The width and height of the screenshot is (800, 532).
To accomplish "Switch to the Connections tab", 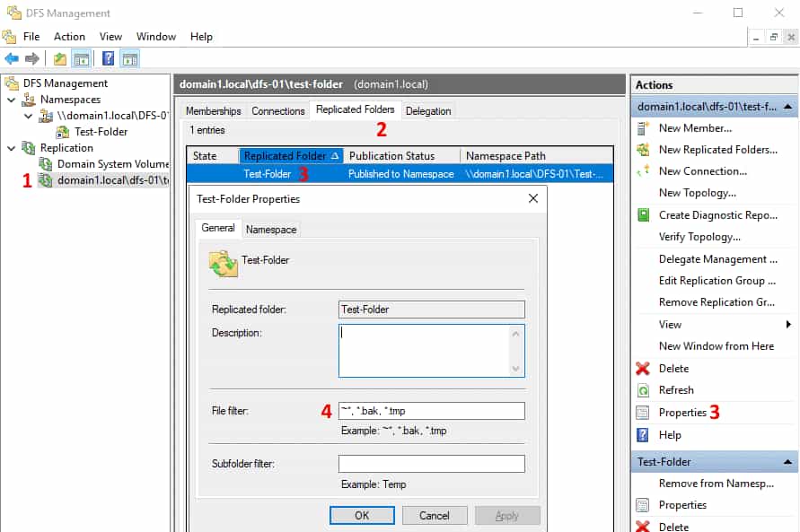I will tap(278, 110).
